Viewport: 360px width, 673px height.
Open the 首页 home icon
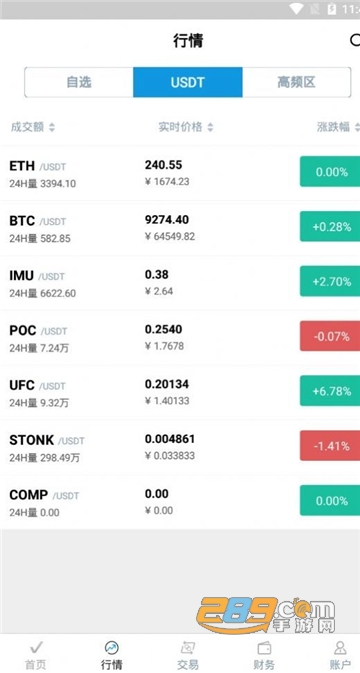click(x=36, y=647)
